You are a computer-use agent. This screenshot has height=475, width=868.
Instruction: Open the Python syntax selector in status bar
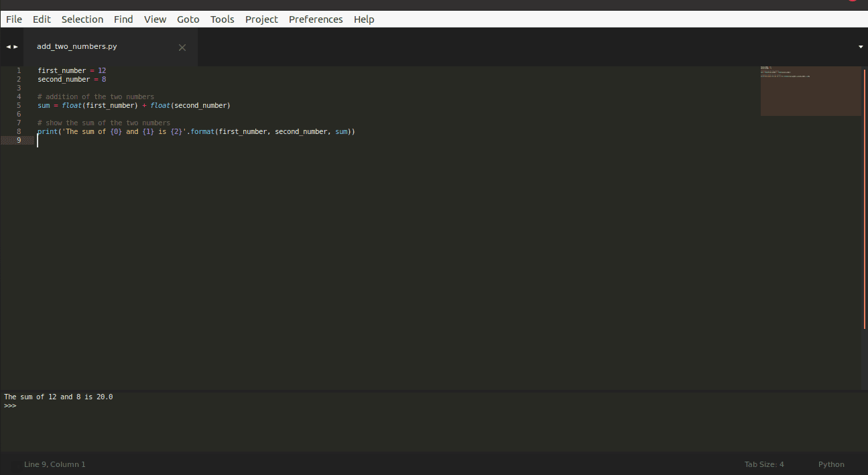pyautogui.click(x=831, y=464)
